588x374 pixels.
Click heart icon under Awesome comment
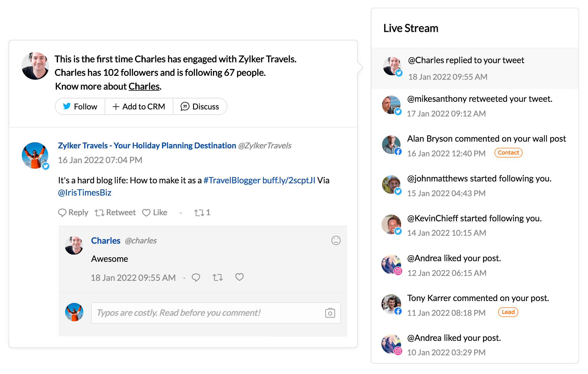coord(239,277)
